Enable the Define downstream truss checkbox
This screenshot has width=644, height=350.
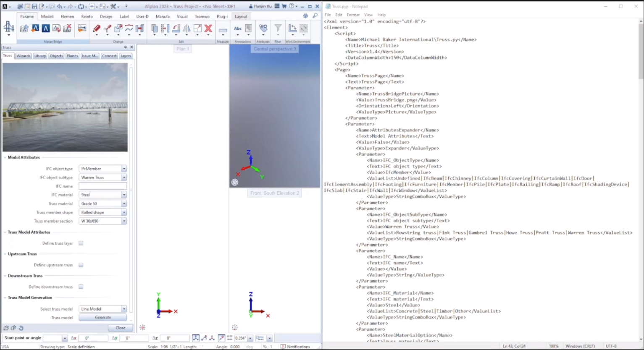click(x=81, y=287)
